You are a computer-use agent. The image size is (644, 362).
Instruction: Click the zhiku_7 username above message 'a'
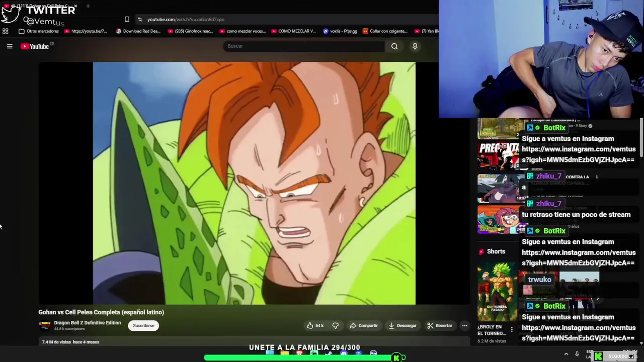pyautogui.click(x=548, y=176)
